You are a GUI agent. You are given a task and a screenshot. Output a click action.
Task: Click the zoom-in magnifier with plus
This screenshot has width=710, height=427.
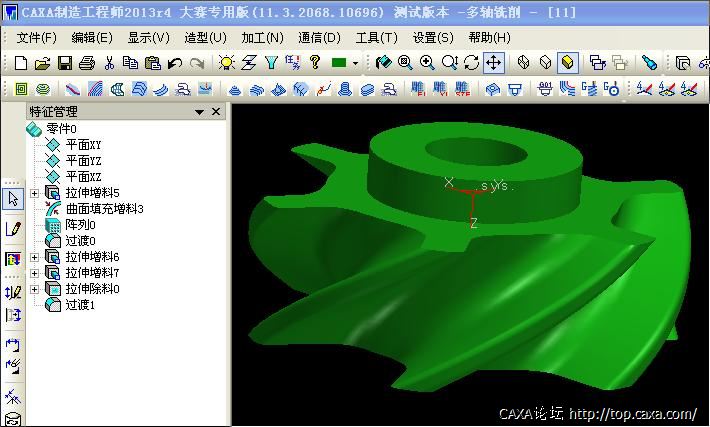click(x=427, y=62)
